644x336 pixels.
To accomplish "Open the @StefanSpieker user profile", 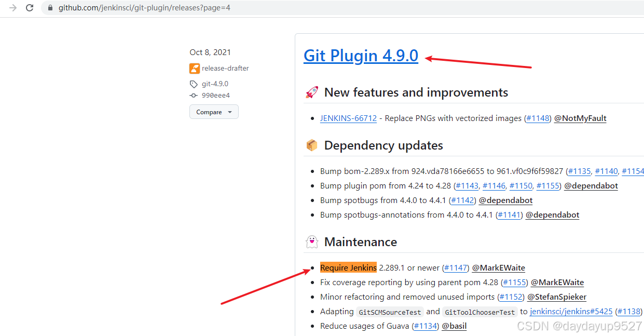I will pyautogui.click(x=557, y=297).
